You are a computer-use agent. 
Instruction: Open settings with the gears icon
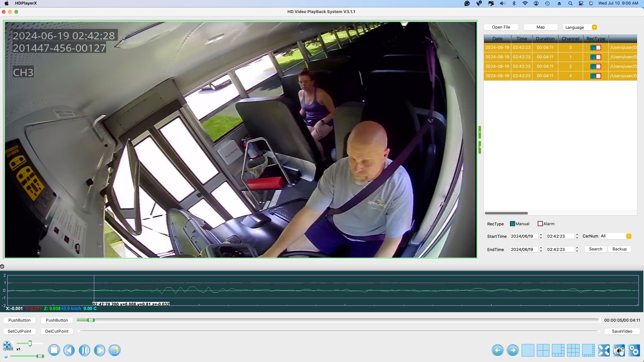[634, 350]
